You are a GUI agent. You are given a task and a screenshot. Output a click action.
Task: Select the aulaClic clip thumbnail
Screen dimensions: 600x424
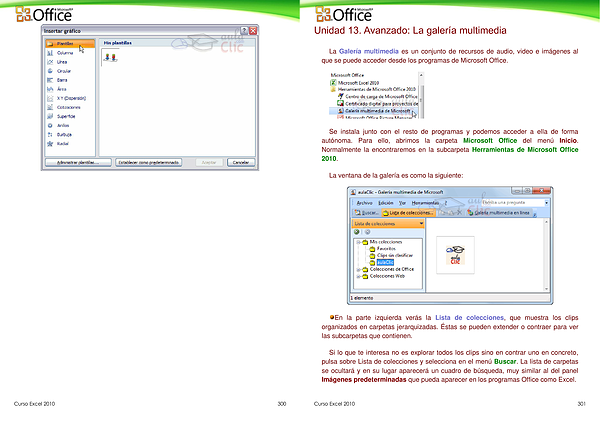point(455,255)
